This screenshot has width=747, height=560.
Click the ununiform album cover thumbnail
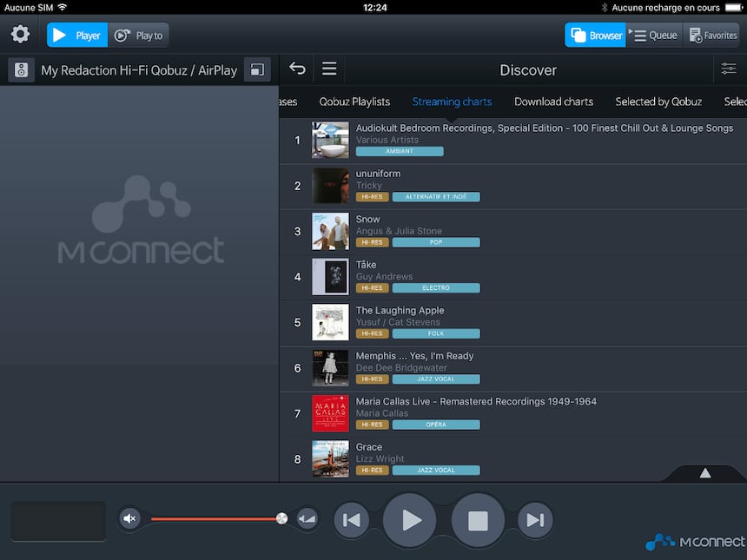pos(330,186)
